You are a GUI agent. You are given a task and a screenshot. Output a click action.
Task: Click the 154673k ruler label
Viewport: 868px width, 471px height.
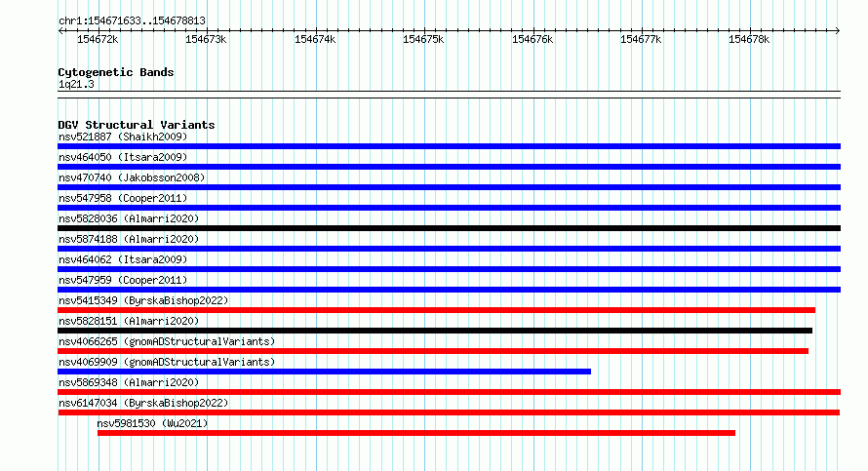206,40
